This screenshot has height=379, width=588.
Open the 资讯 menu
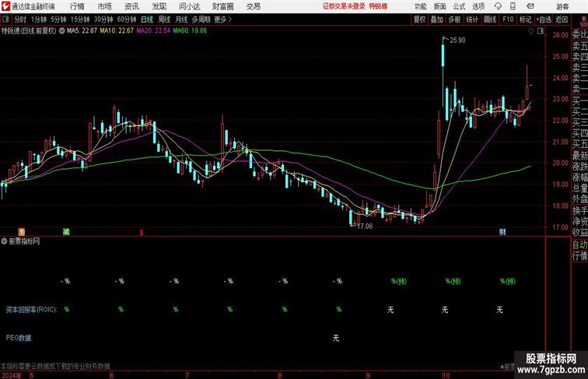tap(131, 6)
